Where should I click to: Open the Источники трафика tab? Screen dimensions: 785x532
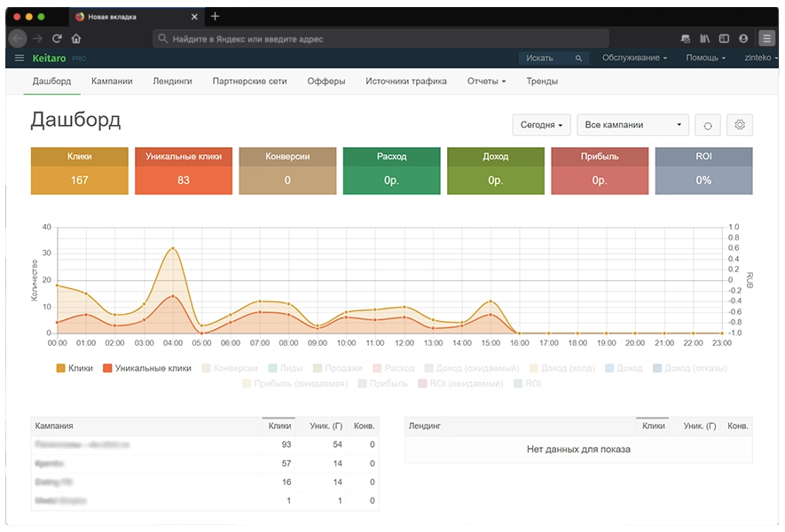[405, 81]
